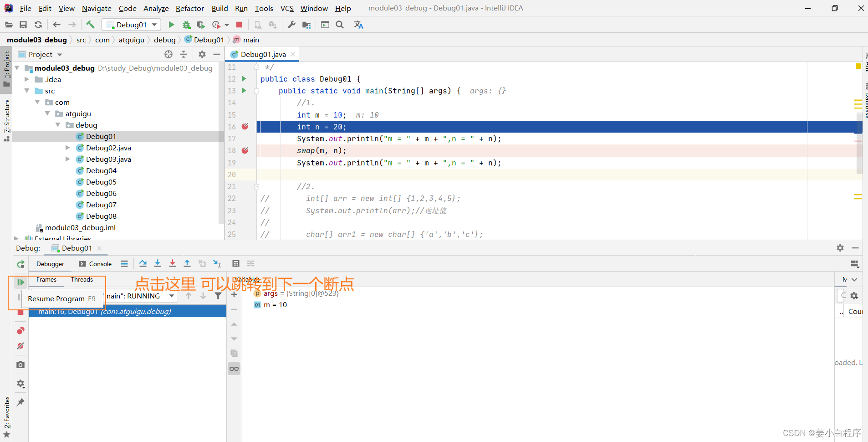
Task: Expand the .idea folder
Action: 27,79
